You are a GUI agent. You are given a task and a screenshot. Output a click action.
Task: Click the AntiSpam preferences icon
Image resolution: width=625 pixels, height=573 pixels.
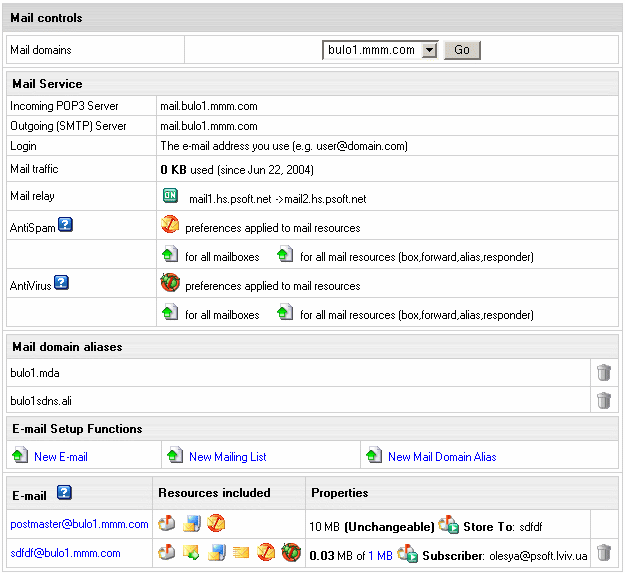(x=170, y=226)
